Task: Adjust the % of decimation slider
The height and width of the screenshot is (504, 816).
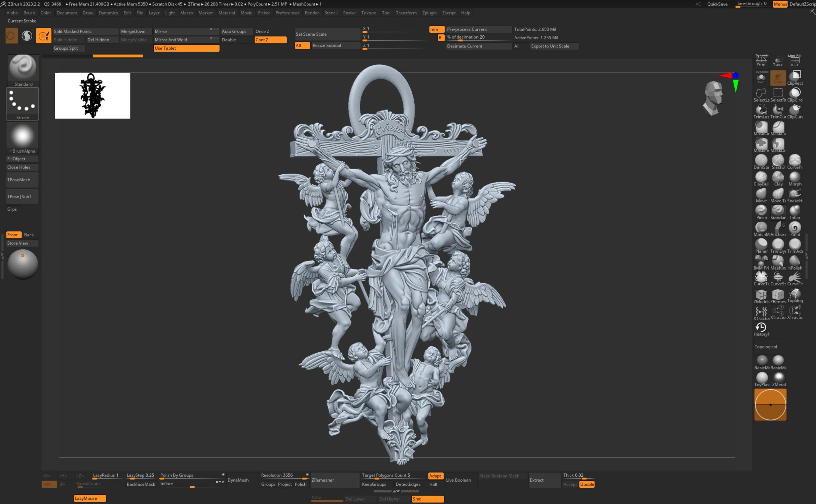Action: click(x=478, y=38)
